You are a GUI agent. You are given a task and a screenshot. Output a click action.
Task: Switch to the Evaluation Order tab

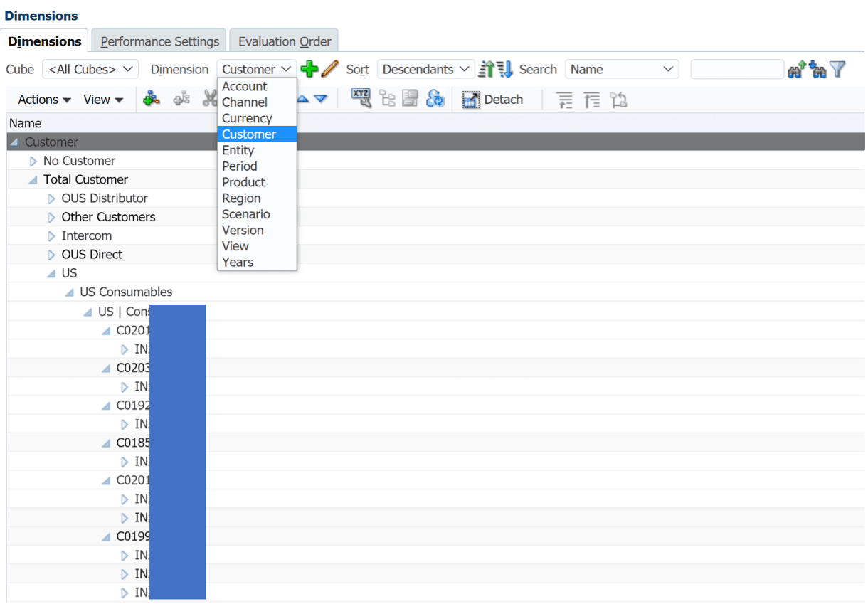click(285, 41)
